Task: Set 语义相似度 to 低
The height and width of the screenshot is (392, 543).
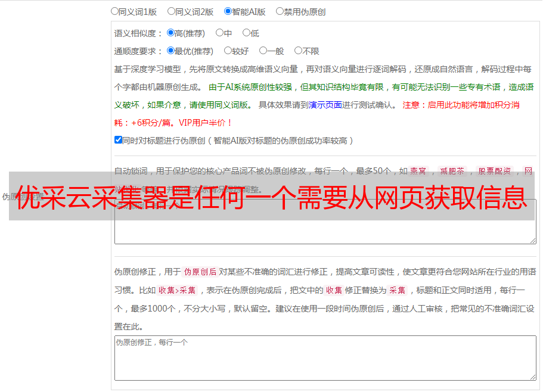Action: pos(246,33)
